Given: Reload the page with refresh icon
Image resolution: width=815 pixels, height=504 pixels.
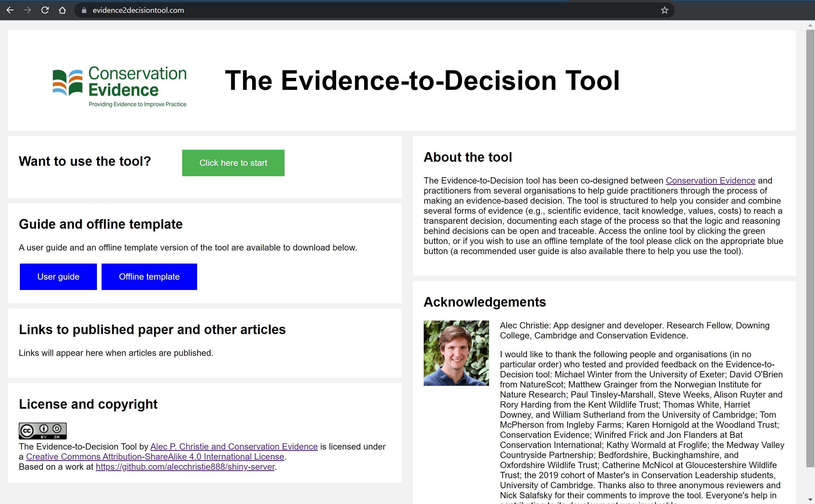Looking at the screenshot, I should tap(45, 10).
